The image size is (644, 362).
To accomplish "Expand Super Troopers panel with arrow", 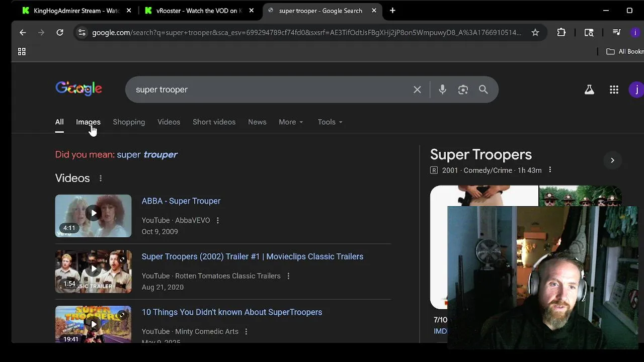I will click(612, 160).
